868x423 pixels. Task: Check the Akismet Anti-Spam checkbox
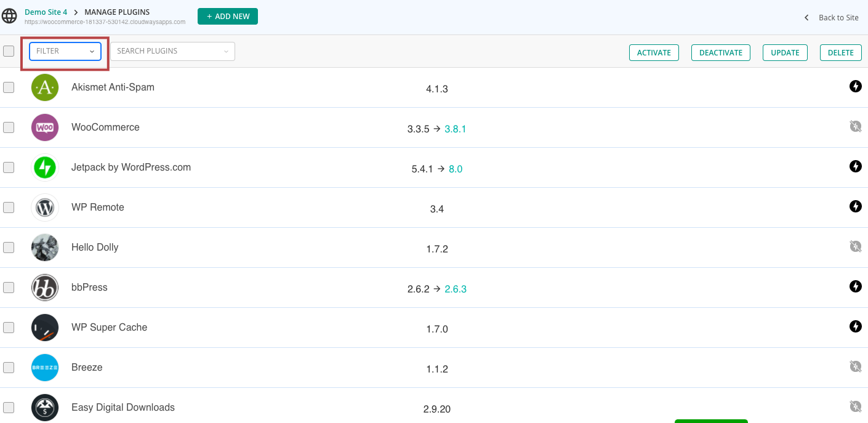[x=9, y=87]
